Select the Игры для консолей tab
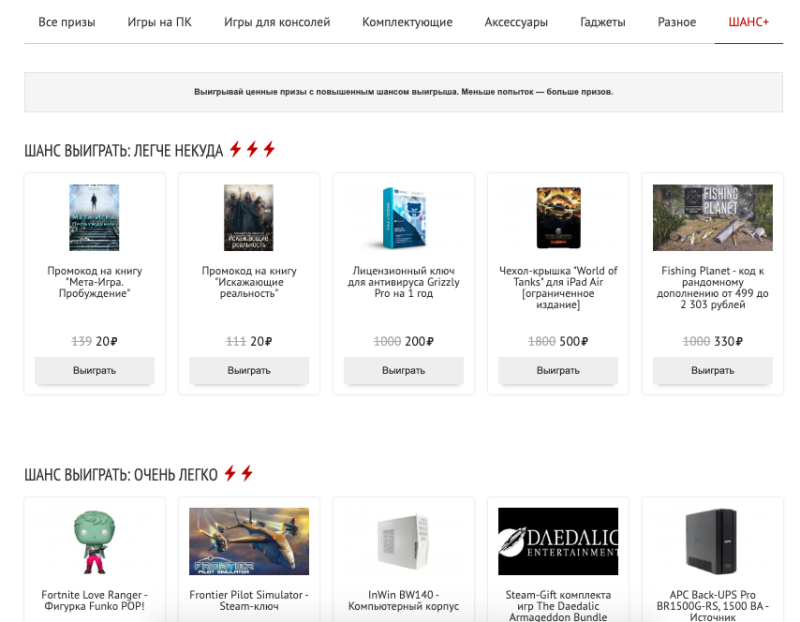Image resolution: width=800 pixels, height=622 pixels. (277, 22)
